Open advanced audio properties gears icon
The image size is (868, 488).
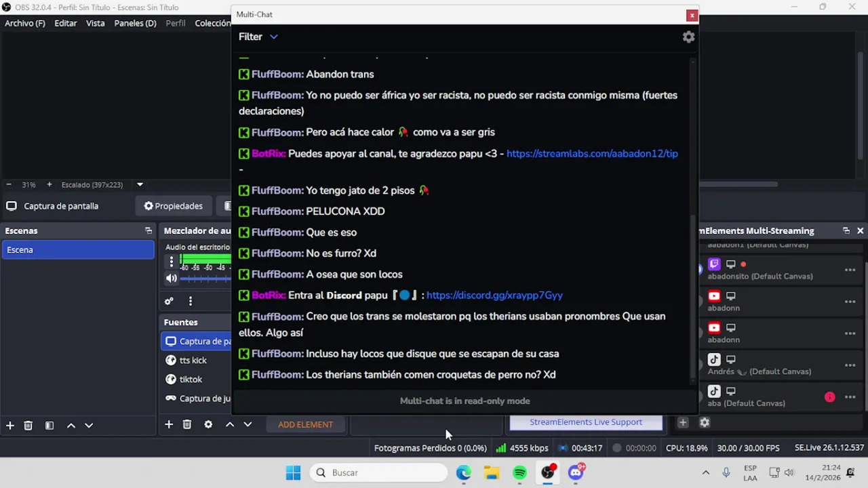point(169,301)
